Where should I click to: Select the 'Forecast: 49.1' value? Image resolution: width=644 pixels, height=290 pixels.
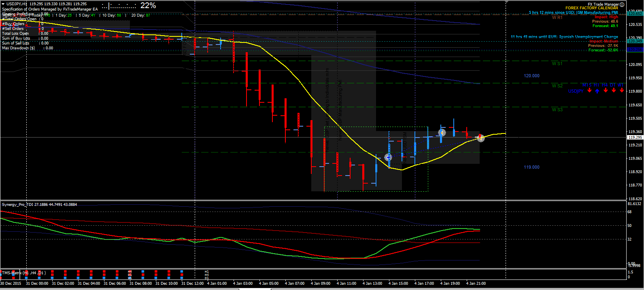605,26
